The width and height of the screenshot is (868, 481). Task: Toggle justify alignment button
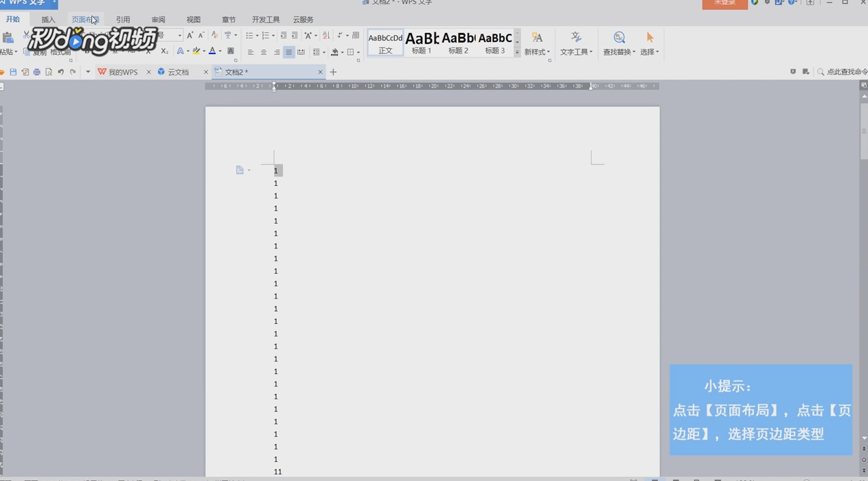pyautogui.click(x=289, y=52)
